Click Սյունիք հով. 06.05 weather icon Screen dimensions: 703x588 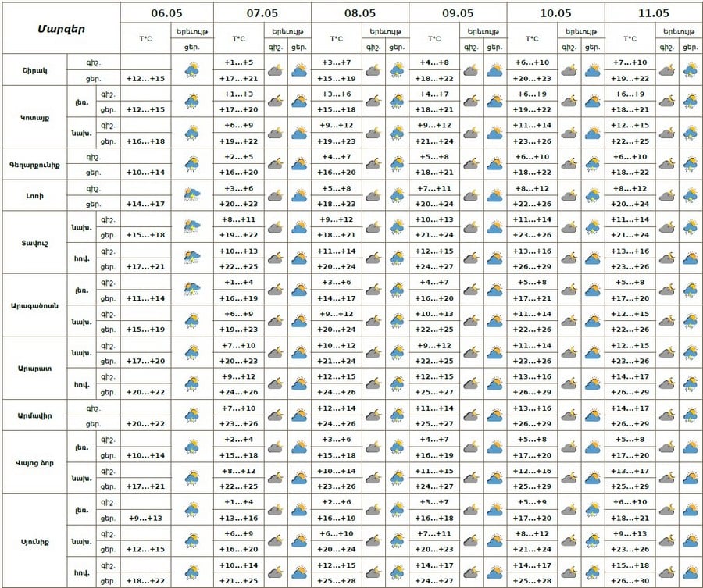click(x=192, y=572)
